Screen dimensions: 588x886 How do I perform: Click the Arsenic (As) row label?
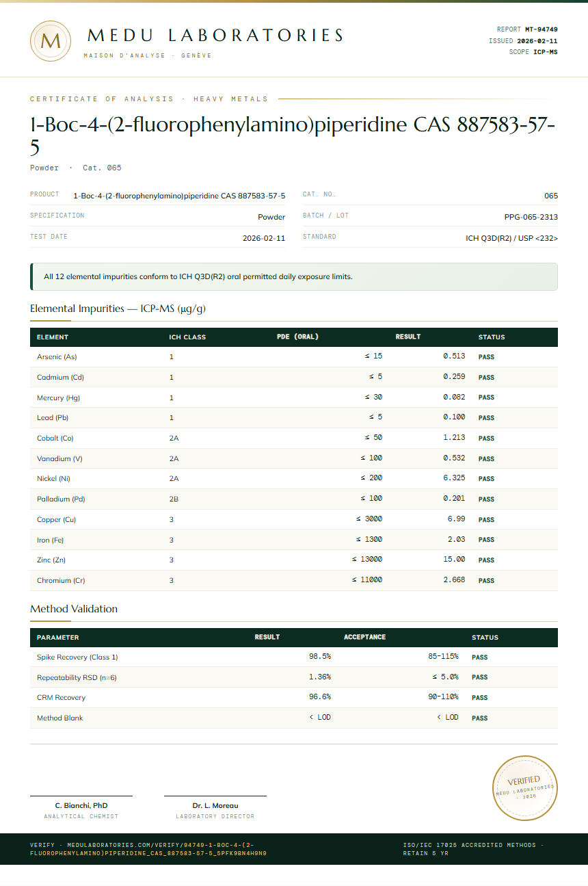tap(57, 357)
